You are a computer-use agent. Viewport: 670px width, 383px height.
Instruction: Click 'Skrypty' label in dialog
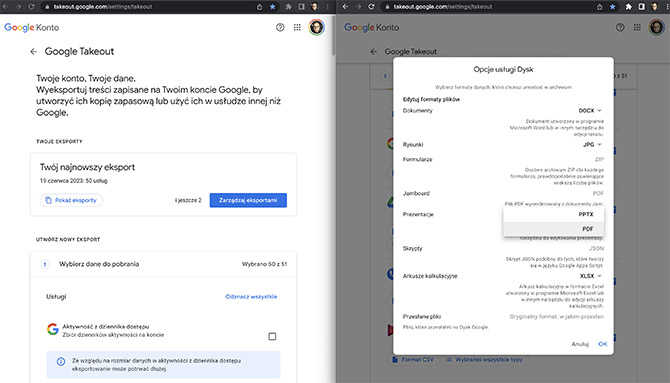point(412,249)
